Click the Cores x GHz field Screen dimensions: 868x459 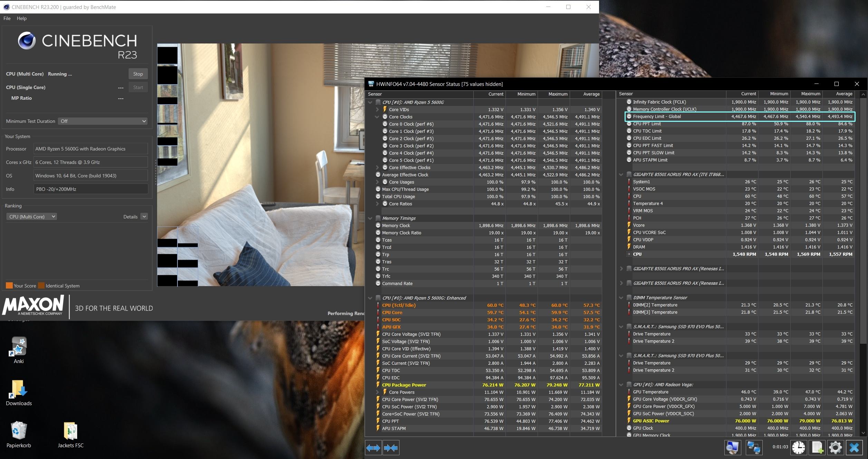pyautogui.click(x=91, y=162)
